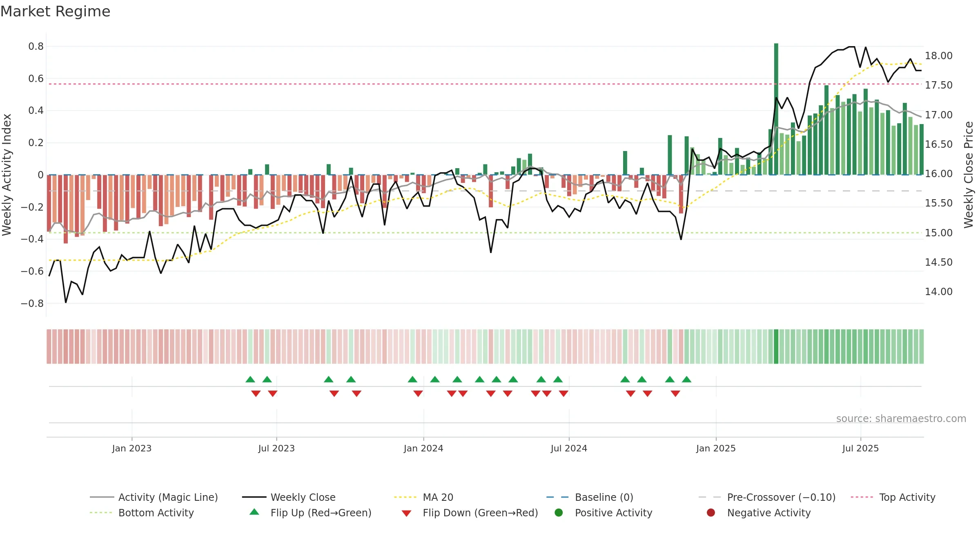The width and height of the screenshot is (980, 551).
Task: Click the first red Flip Down marker
Action: [256, 393]
